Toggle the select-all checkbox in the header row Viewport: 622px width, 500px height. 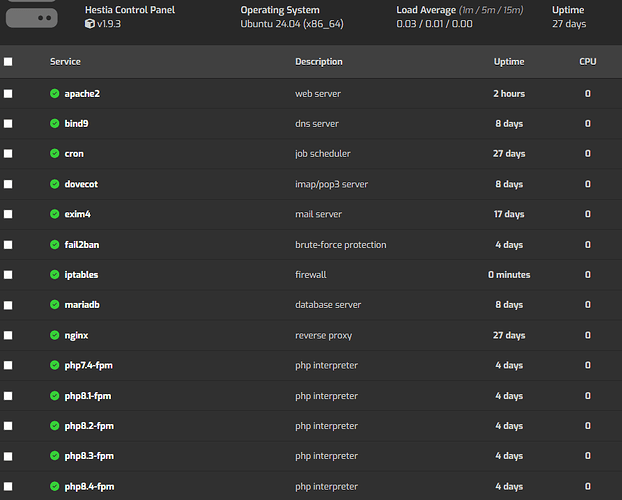point(8,62)
